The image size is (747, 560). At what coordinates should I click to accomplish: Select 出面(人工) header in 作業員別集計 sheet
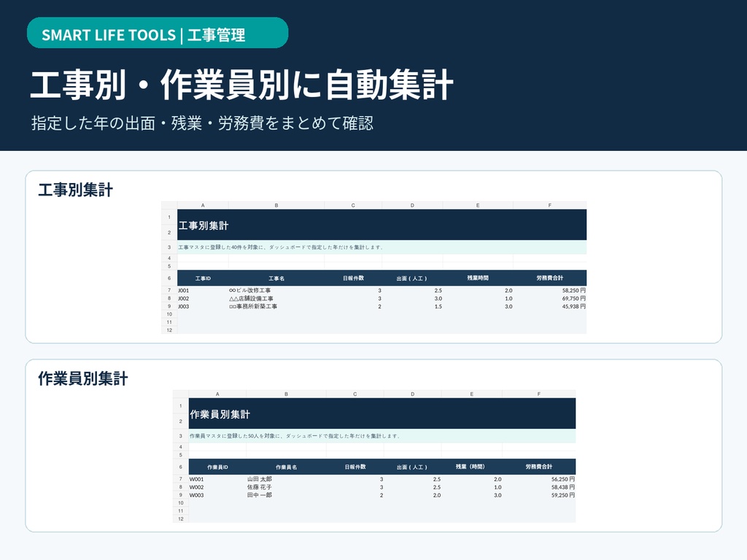tap(413, 467)
